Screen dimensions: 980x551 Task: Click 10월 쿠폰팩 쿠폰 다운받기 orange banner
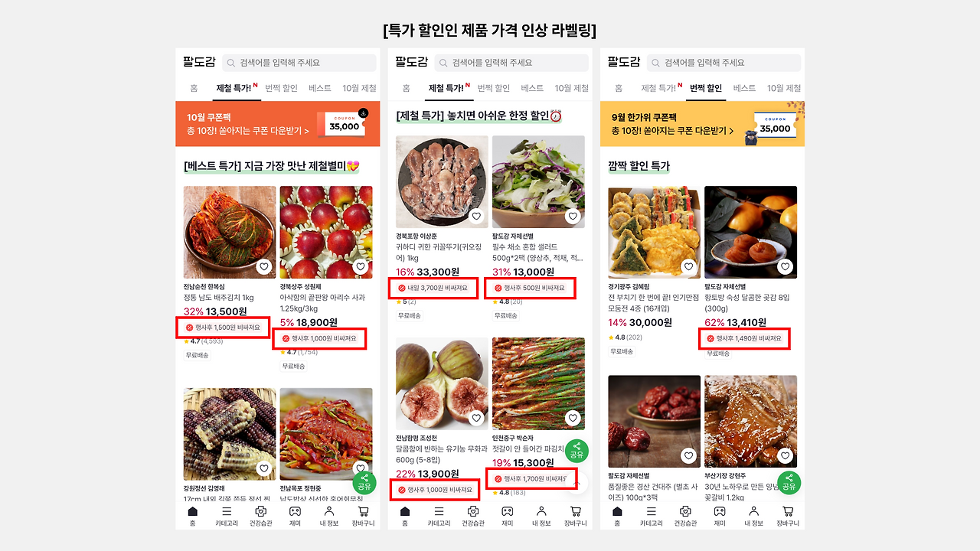(277, 124)
